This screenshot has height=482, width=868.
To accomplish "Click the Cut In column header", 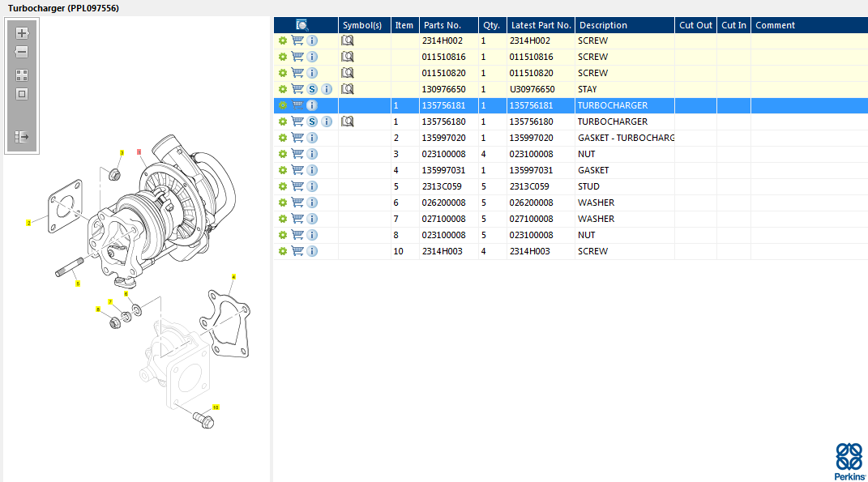I will [734, 25].
